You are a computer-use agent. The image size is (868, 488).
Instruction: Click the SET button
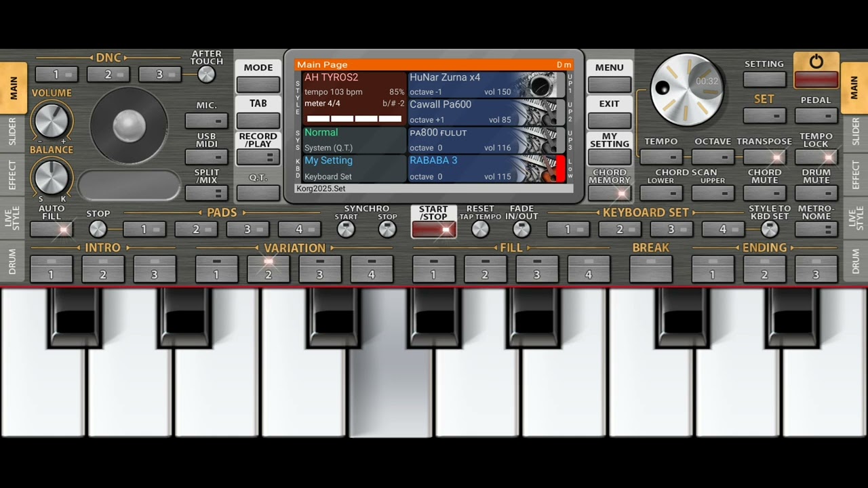[764, 116]
